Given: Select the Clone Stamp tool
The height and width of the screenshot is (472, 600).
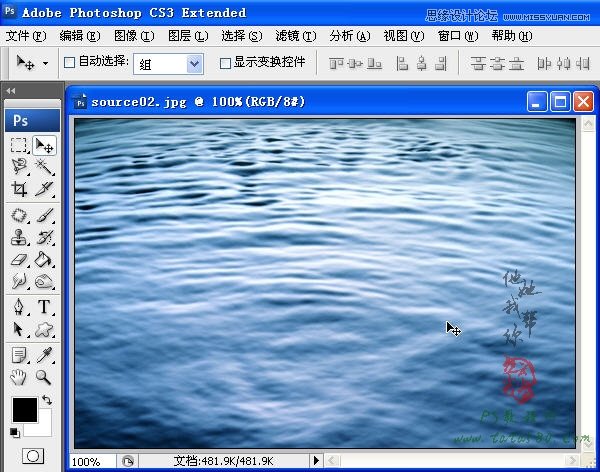Looking at the screenshot, I should (x=19, y=238).
